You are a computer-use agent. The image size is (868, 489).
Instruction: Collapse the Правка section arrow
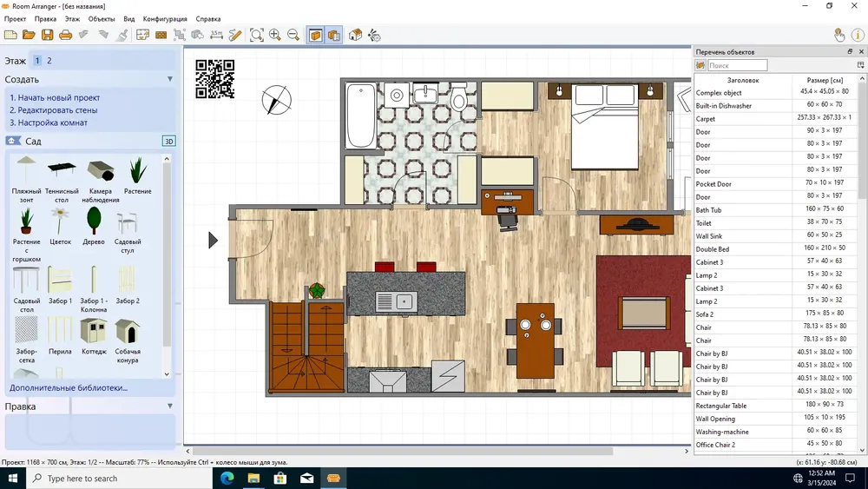170,406
